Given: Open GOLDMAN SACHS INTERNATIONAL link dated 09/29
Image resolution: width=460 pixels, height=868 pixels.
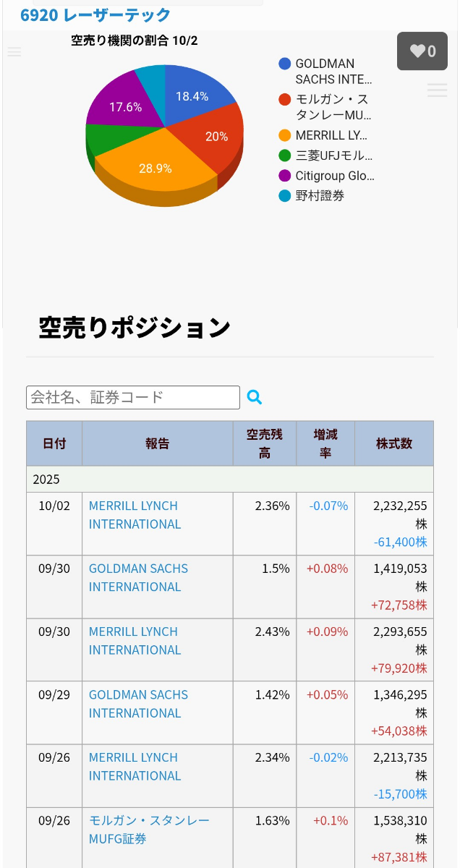Looking at the screenshot, I should 138,703.
